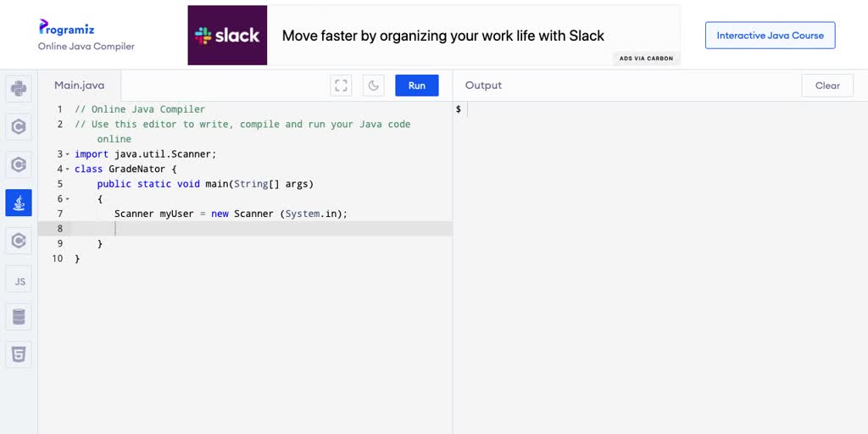Click inside the Output terminal area
The height and width of the screenshot is (434, 868).
(x=661, y=254)
